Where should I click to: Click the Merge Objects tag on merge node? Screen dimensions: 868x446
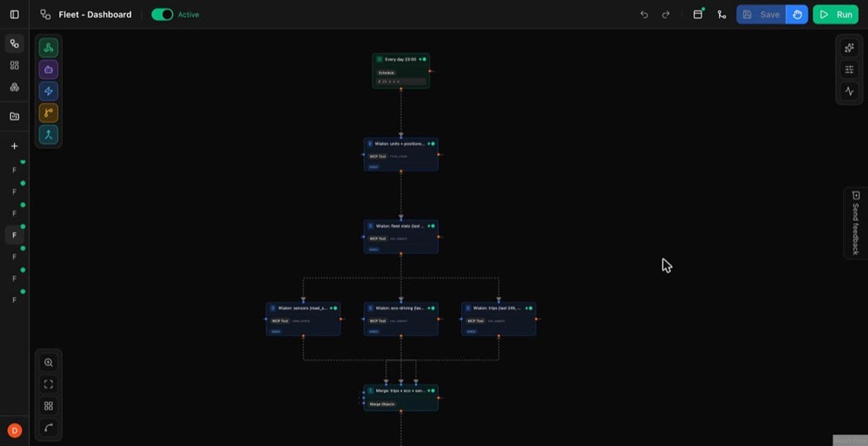coord(382,404)
